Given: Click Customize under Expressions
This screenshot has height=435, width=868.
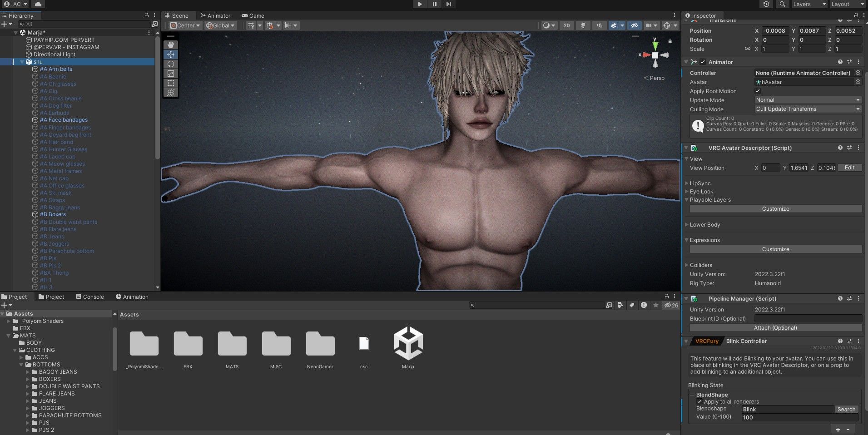Looking at the screenshot, I should pos(776,249).
